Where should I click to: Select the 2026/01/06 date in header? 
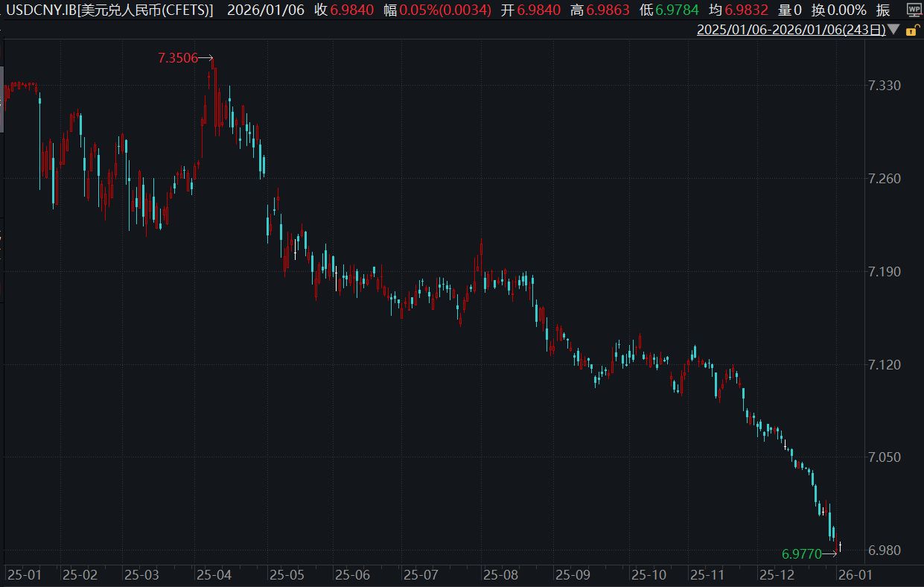point(266,10)
